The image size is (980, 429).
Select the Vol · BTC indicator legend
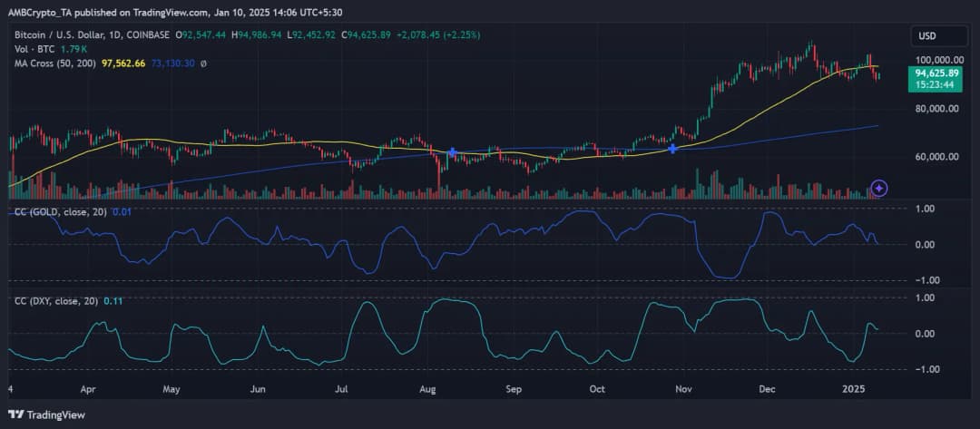(x=32, y=49)
